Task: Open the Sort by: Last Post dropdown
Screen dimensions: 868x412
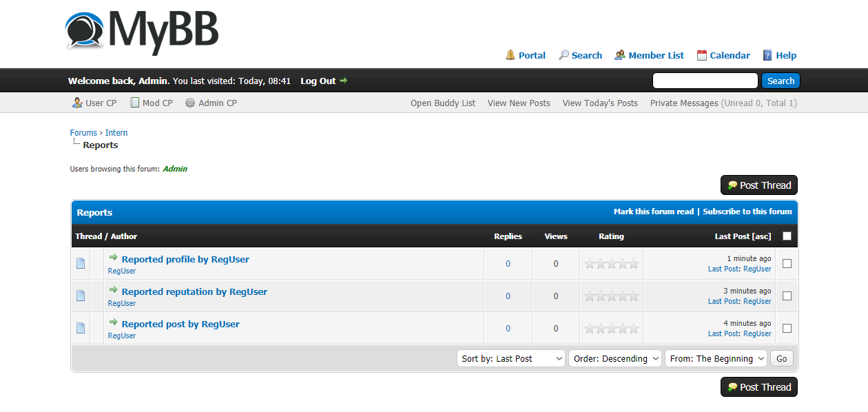Action: pyautogui.click(x=511, y=358)
